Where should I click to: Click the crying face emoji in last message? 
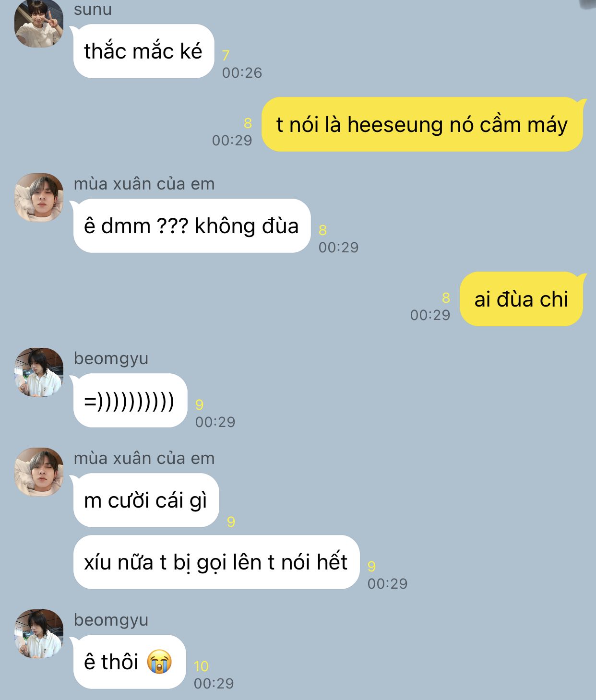coord(159,662)
